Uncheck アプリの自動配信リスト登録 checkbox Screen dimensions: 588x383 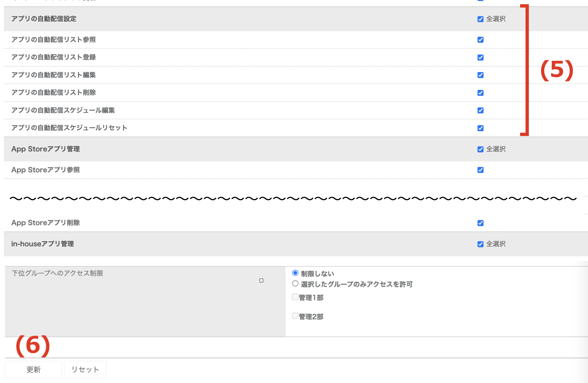click(481, 57)
